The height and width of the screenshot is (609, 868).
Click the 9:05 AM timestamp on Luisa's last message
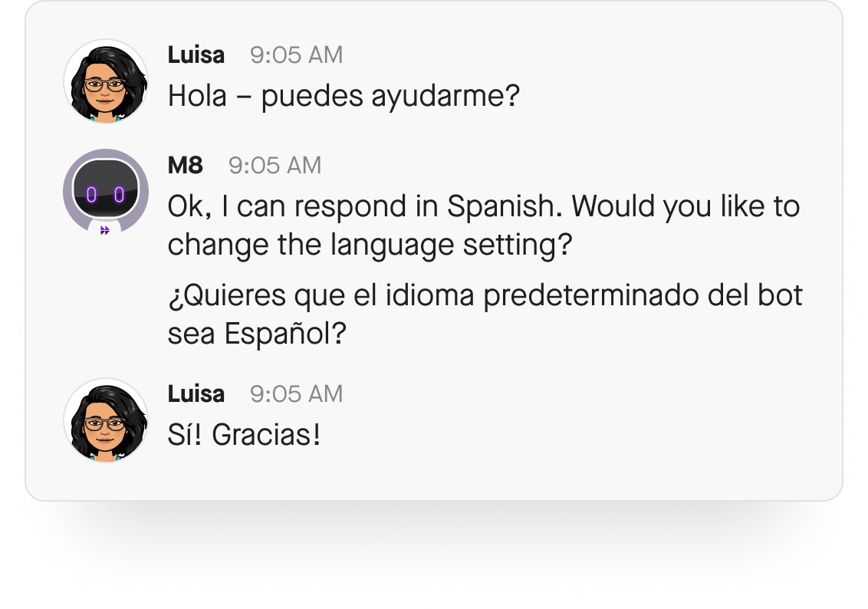(296, 393)
